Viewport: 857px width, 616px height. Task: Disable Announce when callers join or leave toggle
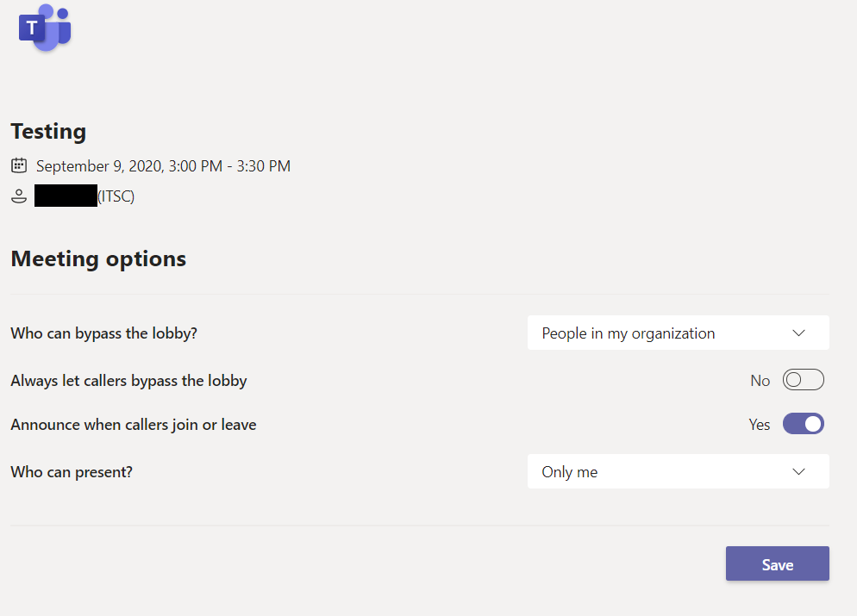803,424
